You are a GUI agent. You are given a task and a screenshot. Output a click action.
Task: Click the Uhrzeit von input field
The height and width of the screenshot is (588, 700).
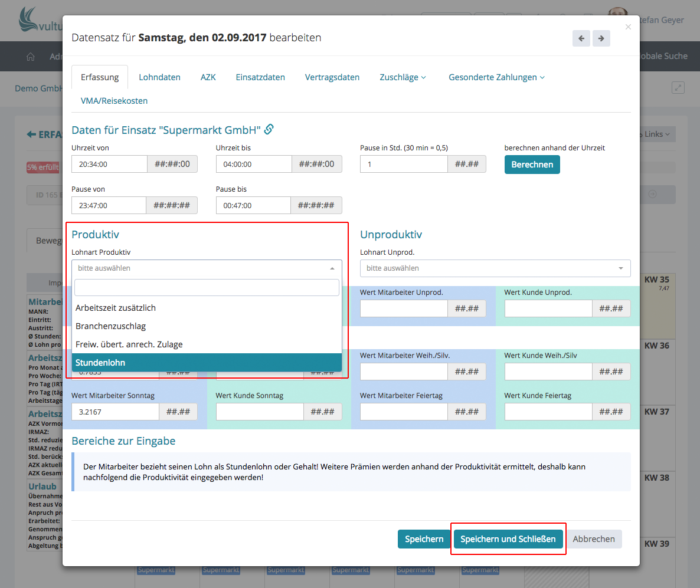[x=109, y=165]
